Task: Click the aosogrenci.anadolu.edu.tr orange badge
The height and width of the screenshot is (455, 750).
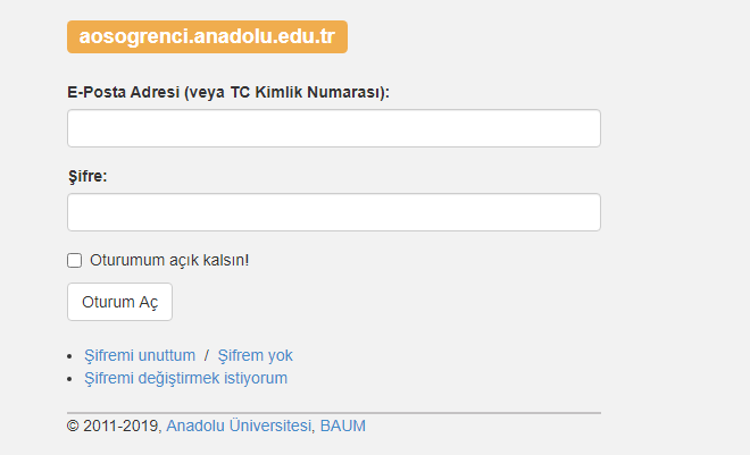Action: (206, 37)
